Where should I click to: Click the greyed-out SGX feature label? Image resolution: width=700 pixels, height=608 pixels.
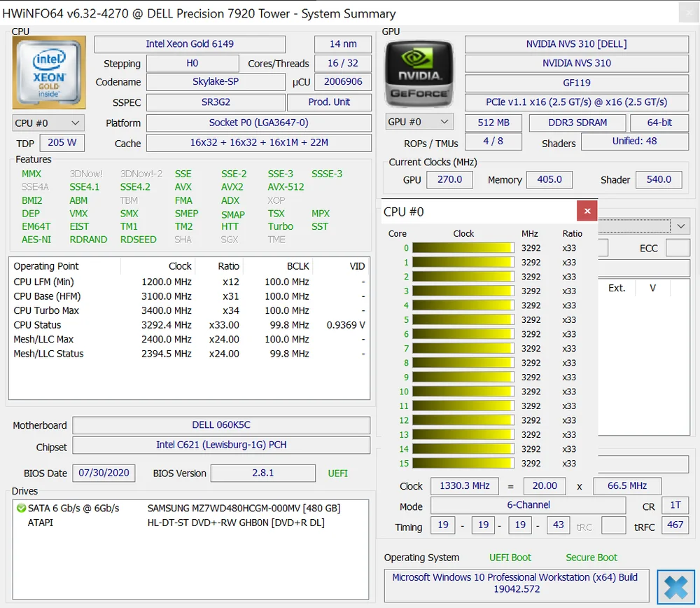[x=230, y=240]
